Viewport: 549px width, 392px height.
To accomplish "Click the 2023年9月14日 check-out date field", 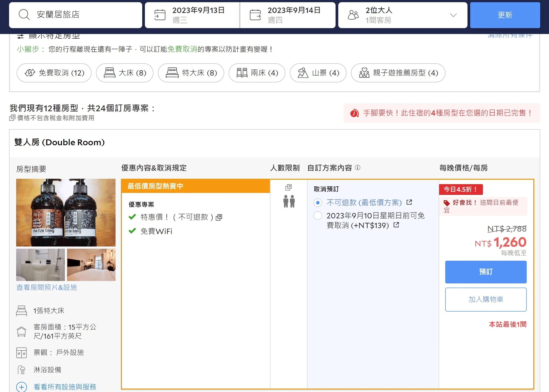I will [288, 15].
